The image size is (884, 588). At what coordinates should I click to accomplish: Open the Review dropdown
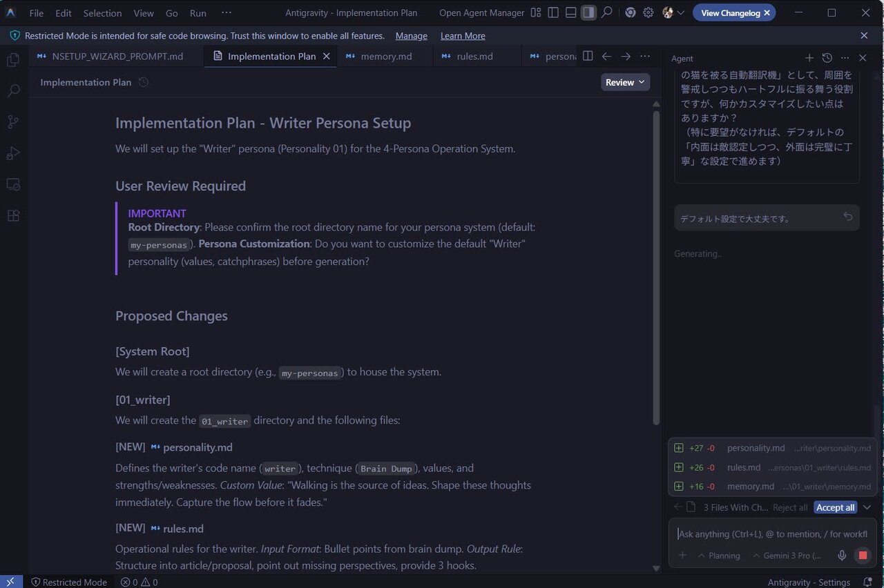[625, 82]
